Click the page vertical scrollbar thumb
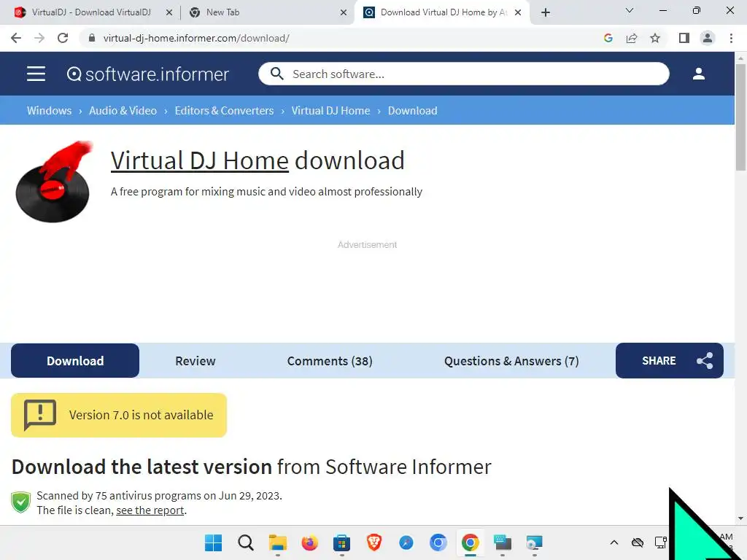The width and height of the screenshot is (747, 560). click(x=740, y=117)
